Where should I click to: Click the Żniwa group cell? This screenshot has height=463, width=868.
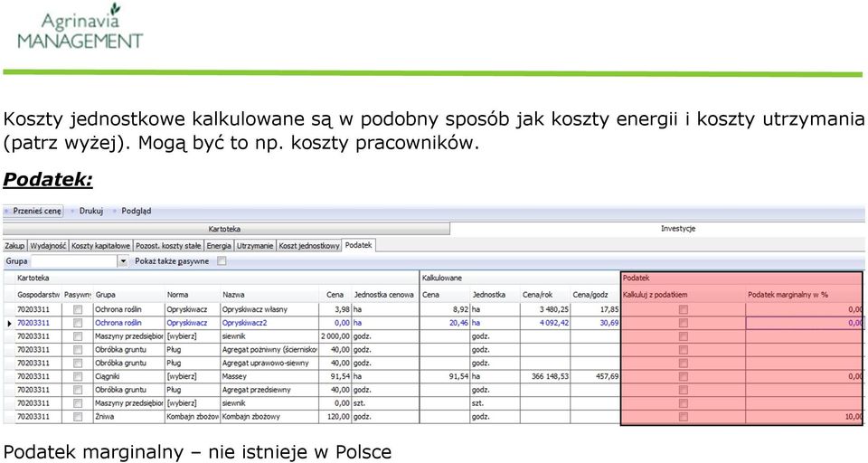click(129, 417)
